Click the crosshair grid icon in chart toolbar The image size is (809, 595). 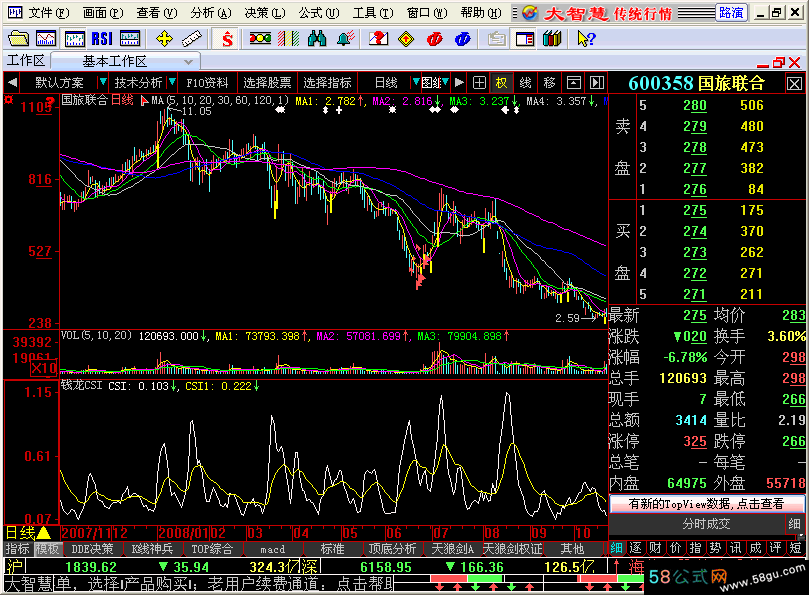click(479, 83)
